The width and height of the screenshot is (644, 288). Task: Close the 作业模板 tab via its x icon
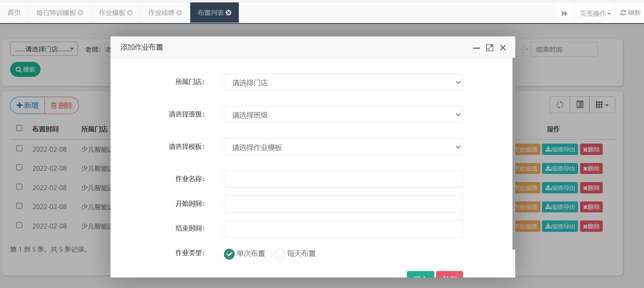(130, 13)
